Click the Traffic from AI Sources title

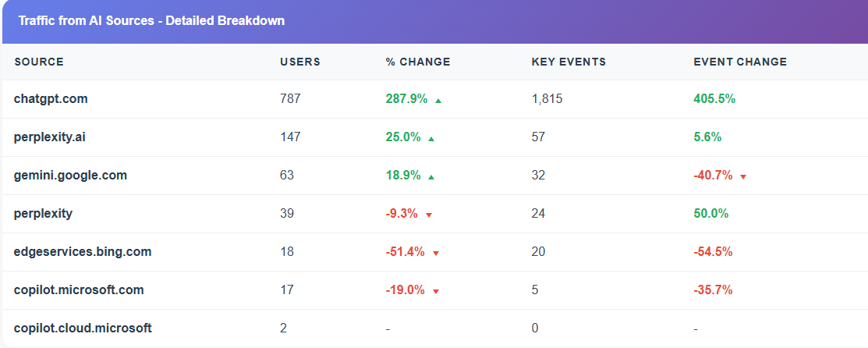[x=151, y=21]
